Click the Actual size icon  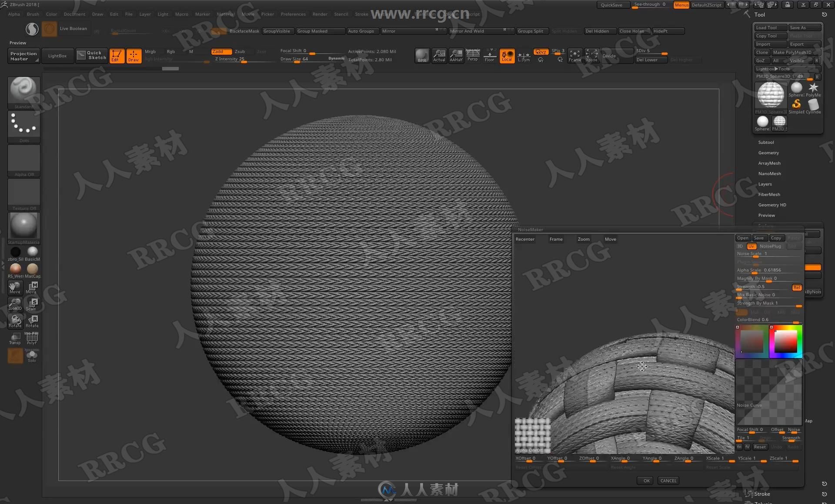439,56
